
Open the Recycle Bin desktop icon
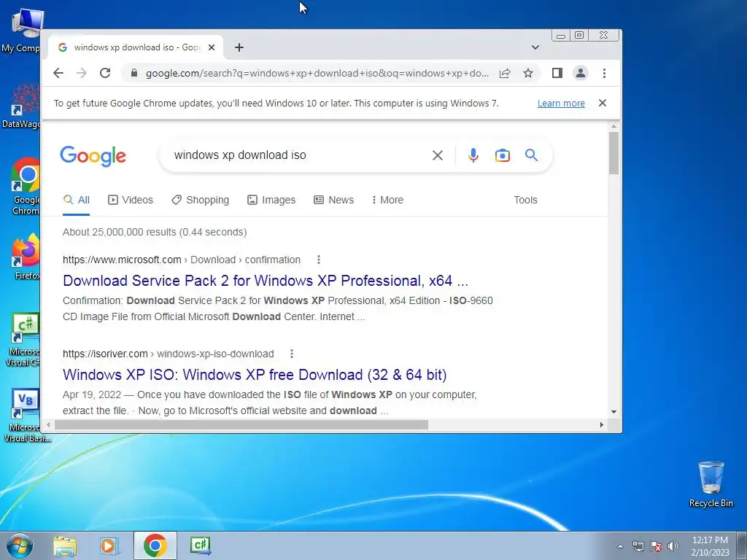[711, 484]
